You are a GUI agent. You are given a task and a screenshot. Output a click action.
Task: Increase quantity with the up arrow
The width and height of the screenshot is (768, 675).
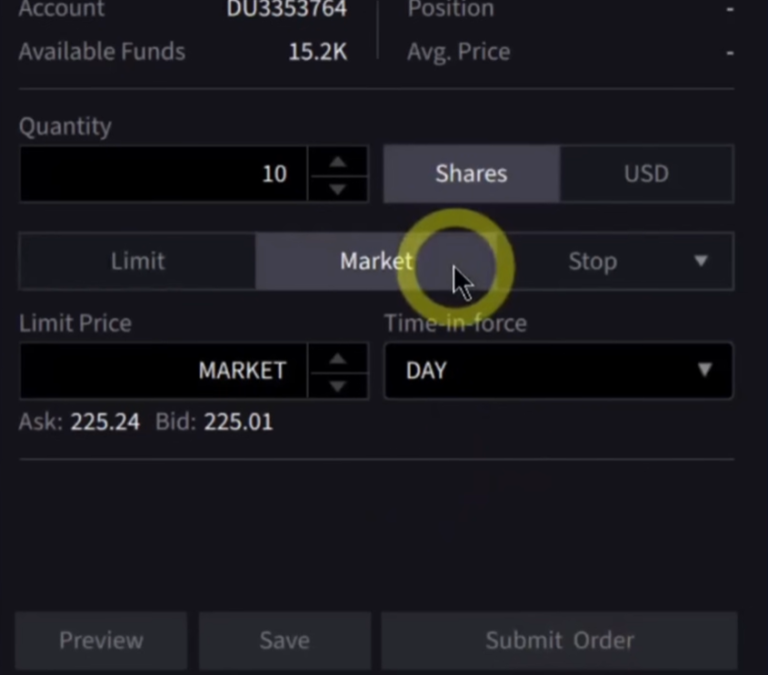(337, 161)
